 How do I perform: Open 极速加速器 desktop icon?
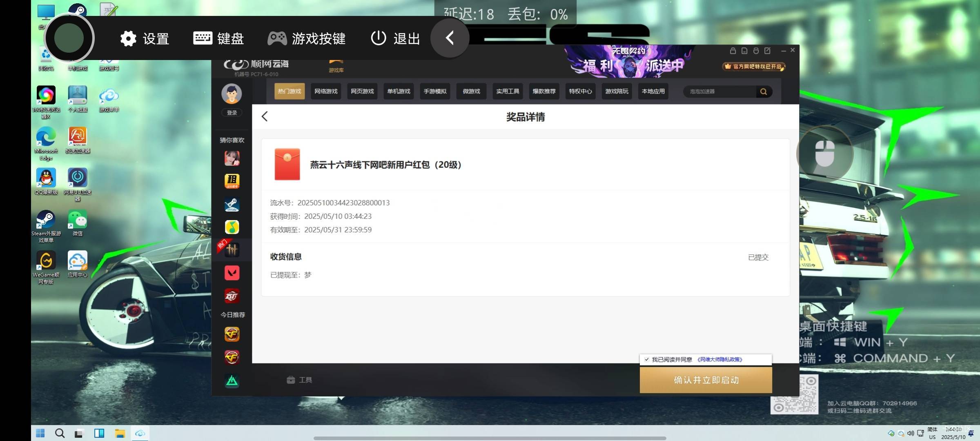[x=78, y=140]
